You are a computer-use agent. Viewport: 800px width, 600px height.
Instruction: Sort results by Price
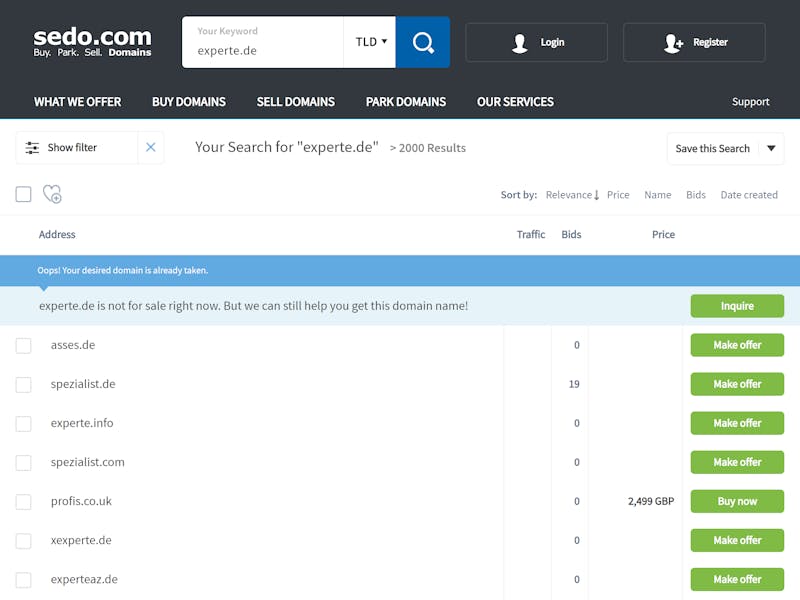(618, 195)
